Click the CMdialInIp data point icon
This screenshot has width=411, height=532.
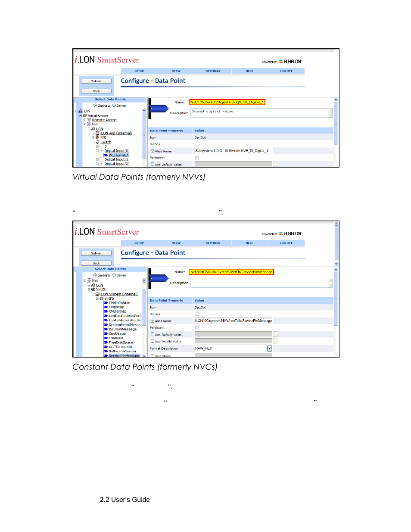pos(106,311)
